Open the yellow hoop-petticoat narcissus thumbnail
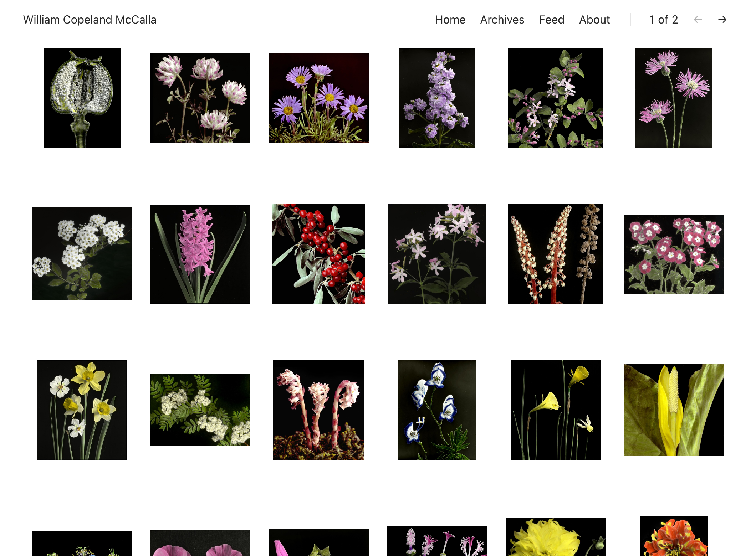Viewport: 756px width, 556px height. (x=556, y=410)
